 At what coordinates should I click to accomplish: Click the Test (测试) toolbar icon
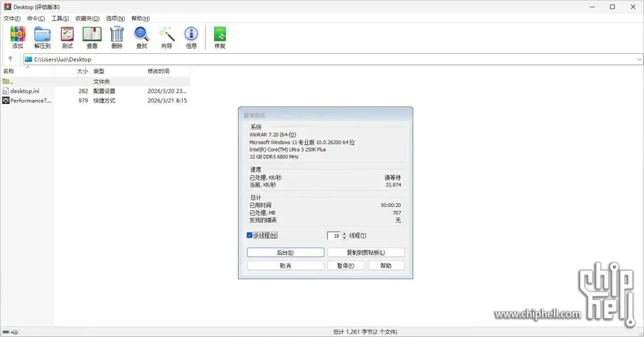coord(67,37)
